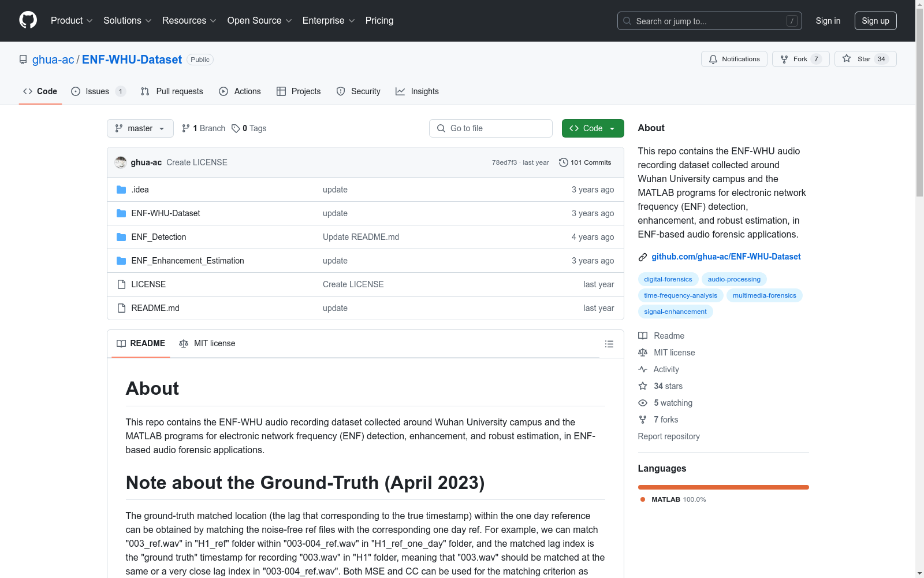Click the digital-forensics topic tag

point(668,279)
